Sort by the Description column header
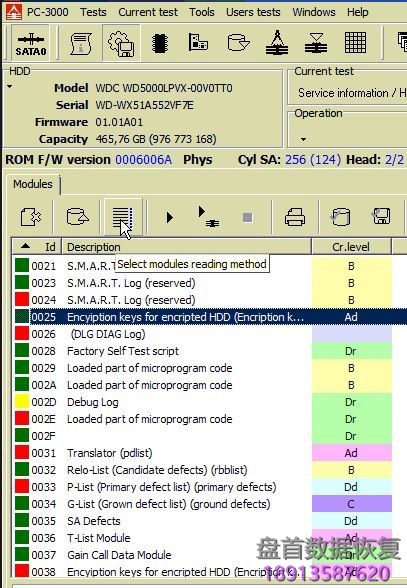This screenshot has height=588, width=407. tap(186, 247)
